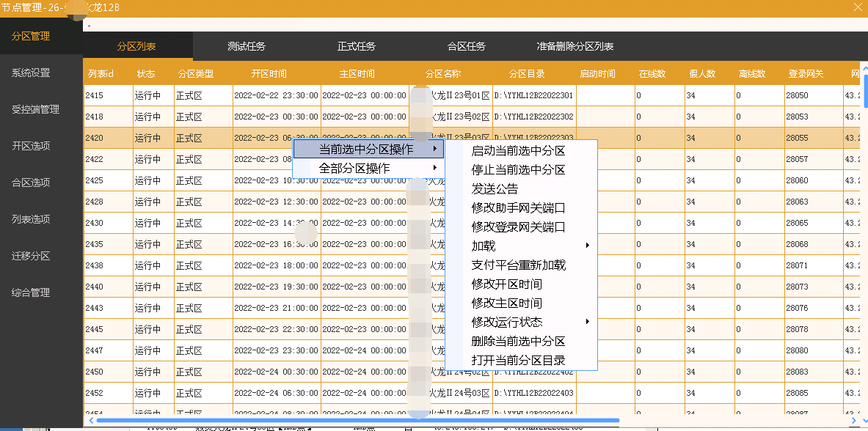Click the 在线数 column header
The height and width of the screenshot is (431, 868).
pyautogui.click(x=652, y=74)
